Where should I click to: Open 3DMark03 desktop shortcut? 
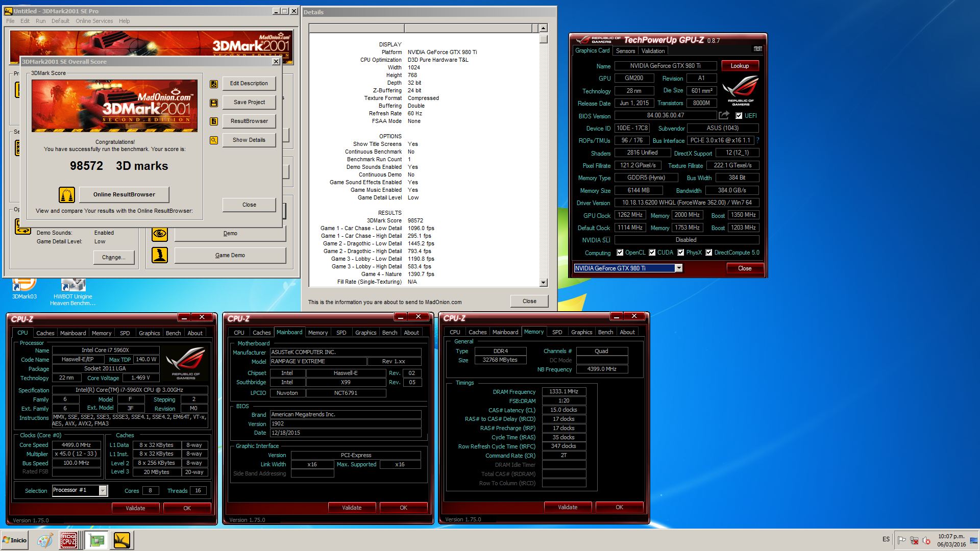[24, 289]
